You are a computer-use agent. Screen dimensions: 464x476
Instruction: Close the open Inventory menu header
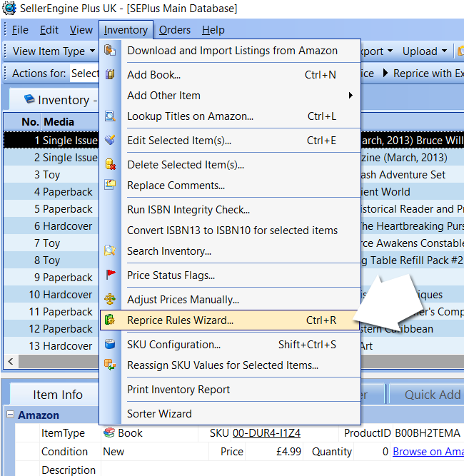pos(126,30)
